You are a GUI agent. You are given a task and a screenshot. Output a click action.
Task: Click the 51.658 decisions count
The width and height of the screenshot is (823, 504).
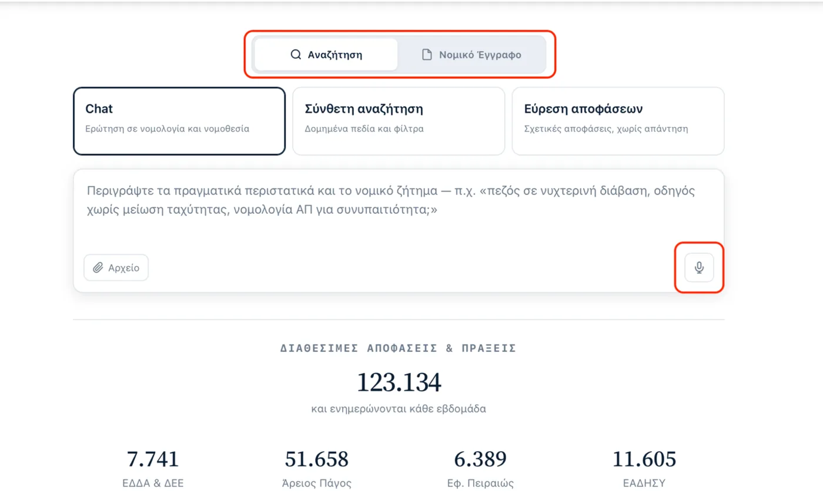[x=317, y=459]
